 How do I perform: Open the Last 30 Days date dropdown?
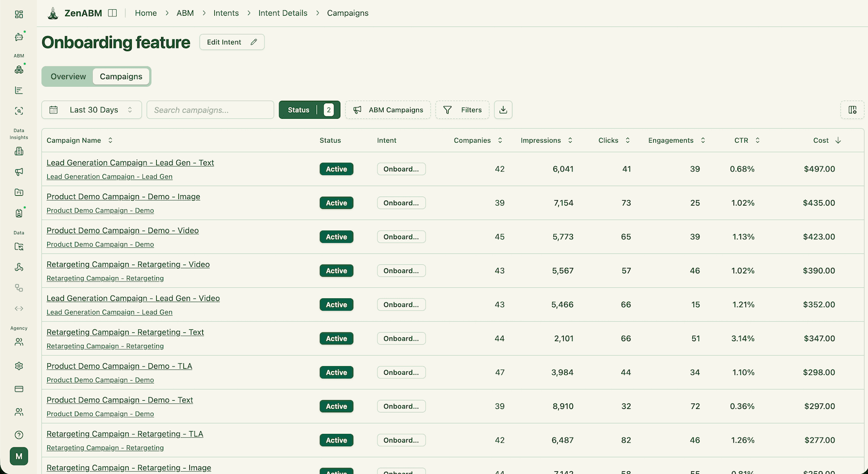[x=92, y=110]
